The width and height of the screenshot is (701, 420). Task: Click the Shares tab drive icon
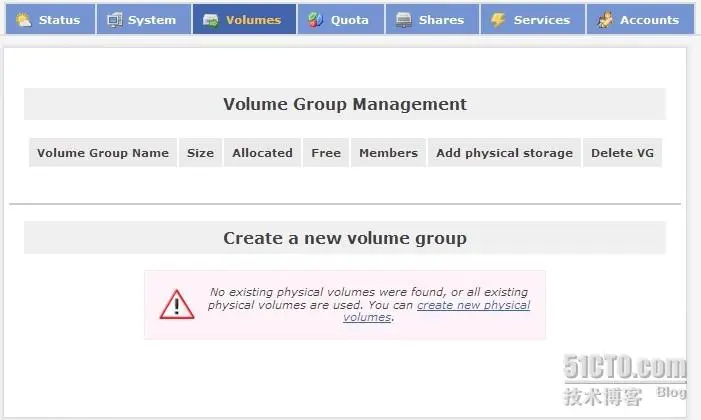coord(404,20)
